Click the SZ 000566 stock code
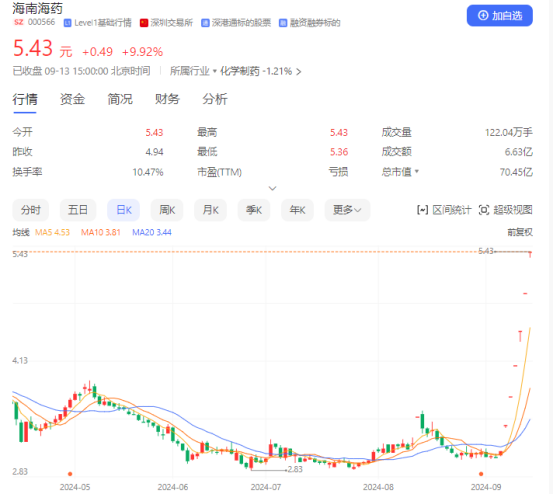The image size is (554, 495). point(34,22)
